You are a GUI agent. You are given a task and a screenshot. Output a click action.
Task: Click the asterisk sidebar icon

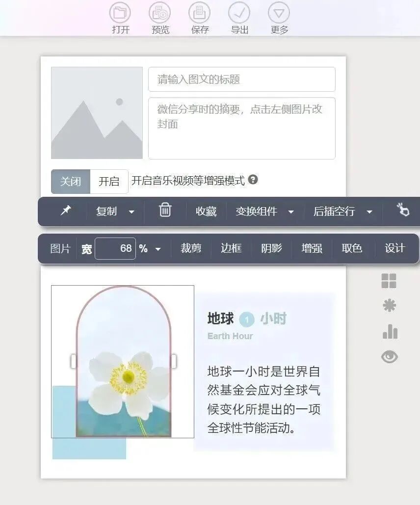click(389, 305)
